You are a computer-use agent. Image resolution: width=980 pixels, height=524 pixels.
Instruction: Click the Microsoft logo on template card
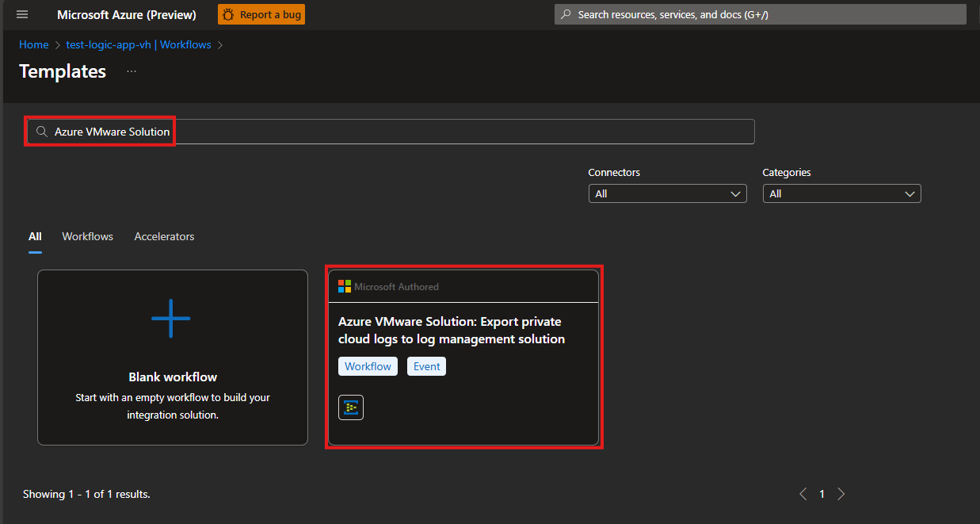coord(345,287)
